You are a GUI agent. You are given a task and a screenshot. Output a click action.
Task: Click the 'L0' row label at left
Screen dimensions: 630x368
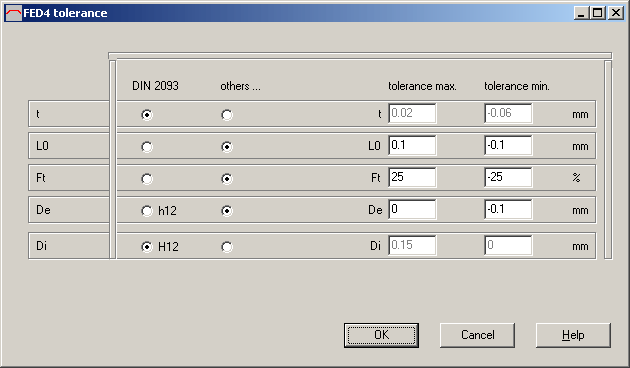42,146
